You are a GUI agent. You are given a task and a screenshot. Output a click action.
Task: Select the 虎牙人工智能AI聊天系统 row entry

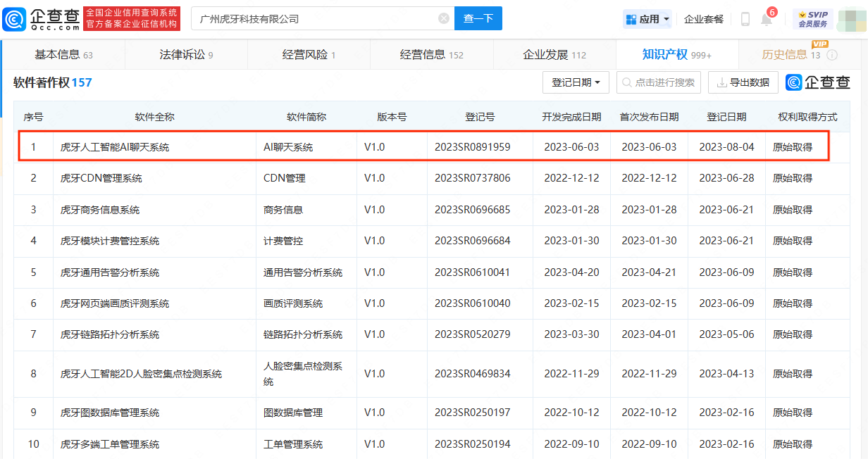click(115, 147)
